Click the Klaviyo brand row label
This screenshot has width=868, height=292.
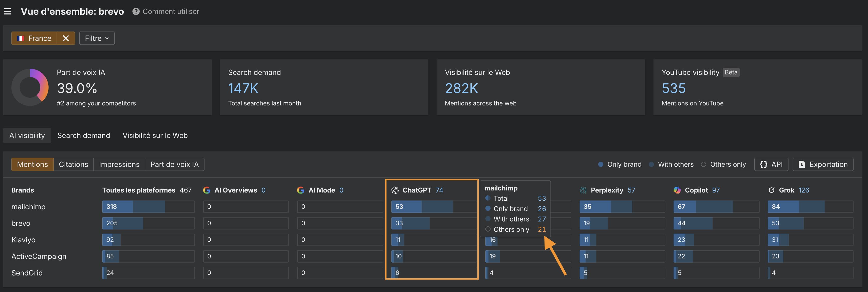coord(23,240)
